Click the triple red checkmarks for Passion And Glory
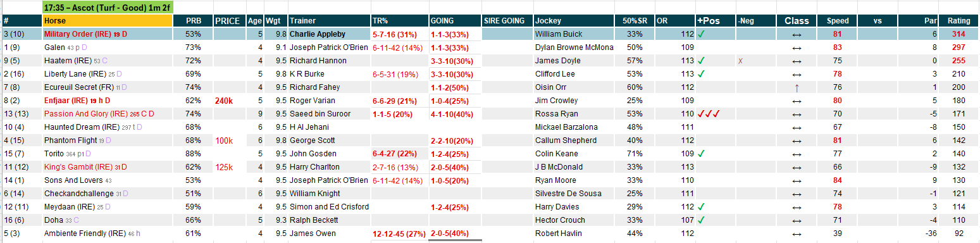The width and height of the screenshot is (980, 243). [x=709, y=114]
